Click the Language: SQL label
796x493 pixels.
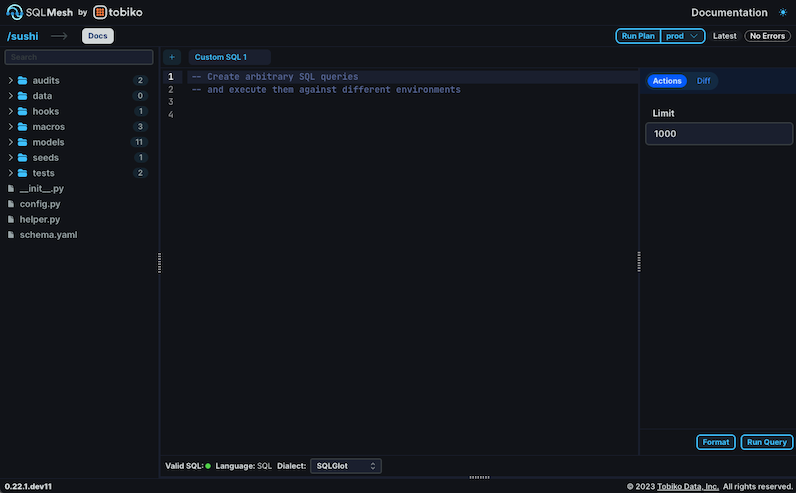pyautogui.click(x=244, y=466)
